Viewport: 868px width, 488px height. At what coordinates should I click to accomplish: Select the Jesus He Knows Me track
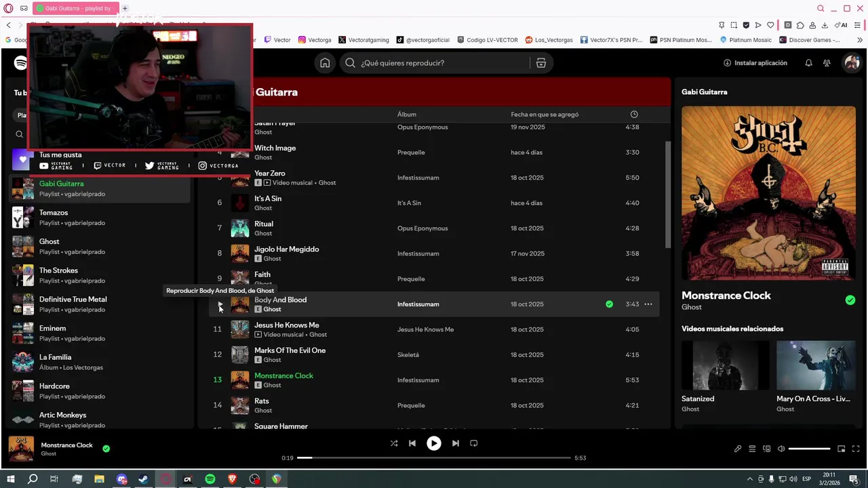pyautogui.click(x=434, y=329)
